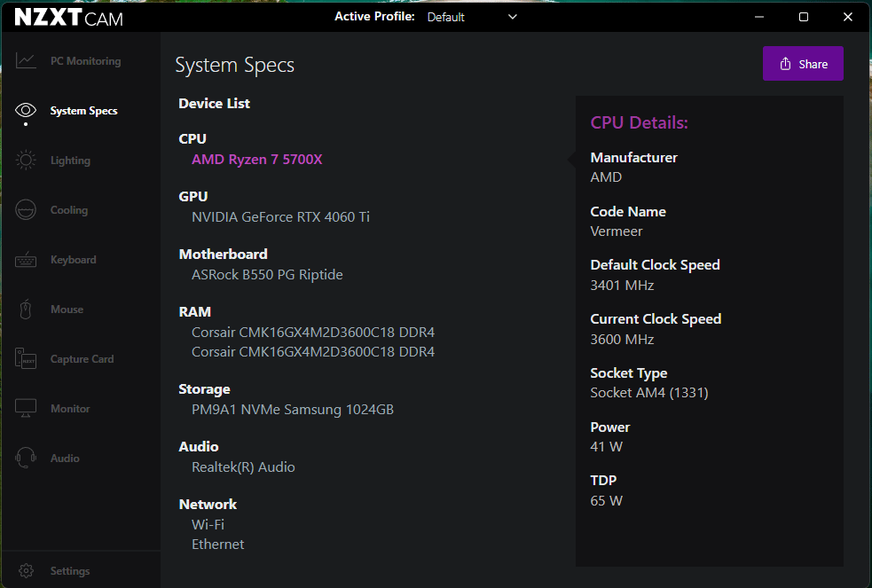Click the NZXT CAM logo
This screenshot has width=872, height=588.
68,17
